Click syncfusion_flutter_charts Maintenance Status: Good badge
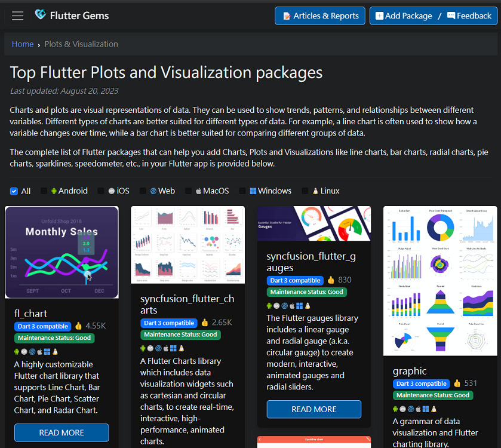The height and width of the screenshot is (448, 501). [180, 335]
